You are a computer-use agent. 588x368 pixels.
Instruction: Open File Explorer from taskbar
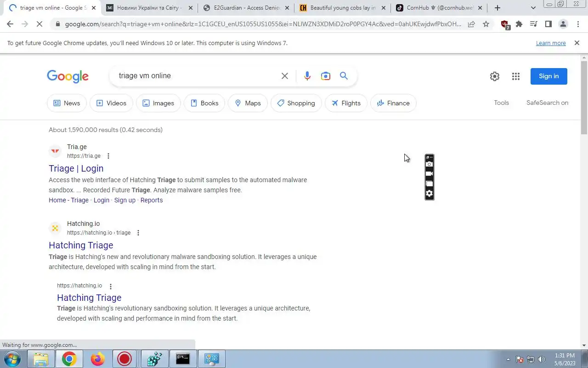click(x=41, y=359)
